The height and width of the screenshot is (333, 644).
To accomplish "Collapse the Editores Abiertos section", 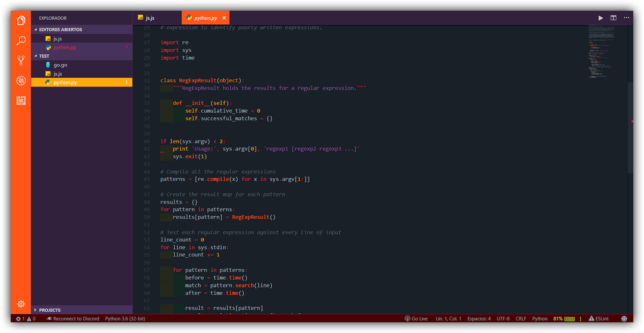I will [82, 29].
